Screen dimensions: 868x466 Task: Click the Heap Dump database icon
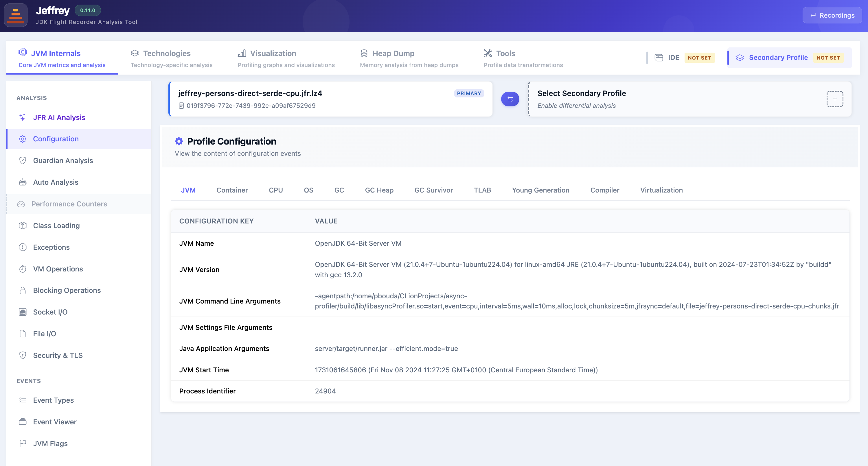[x=364, y=53]
